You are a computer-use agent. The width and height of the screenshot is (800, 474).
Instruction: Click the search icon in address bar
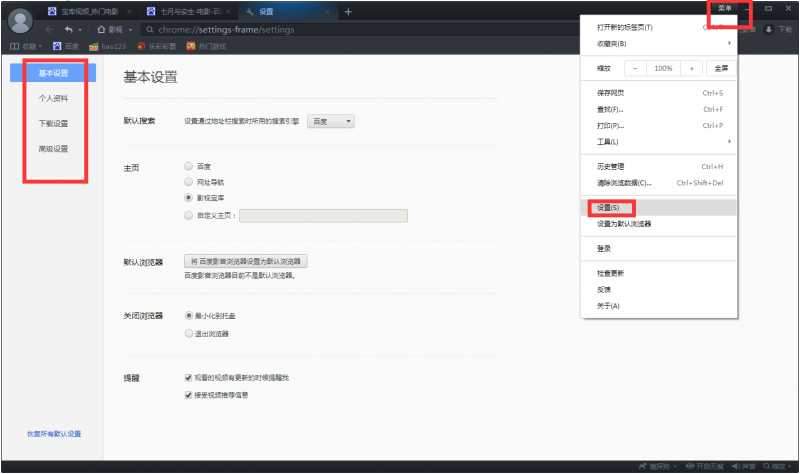pyautogui.click(x=149, y=30)
